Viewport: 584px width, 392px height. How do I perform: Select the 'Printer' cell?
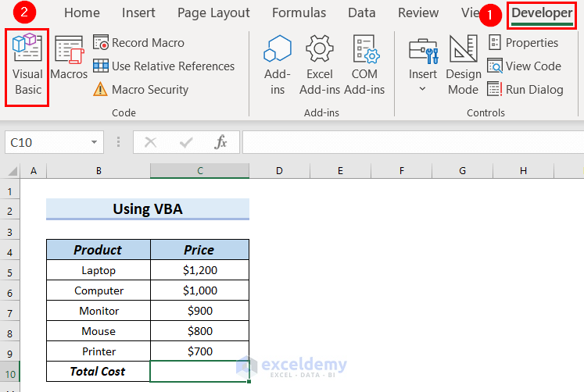tap(99, 351)
